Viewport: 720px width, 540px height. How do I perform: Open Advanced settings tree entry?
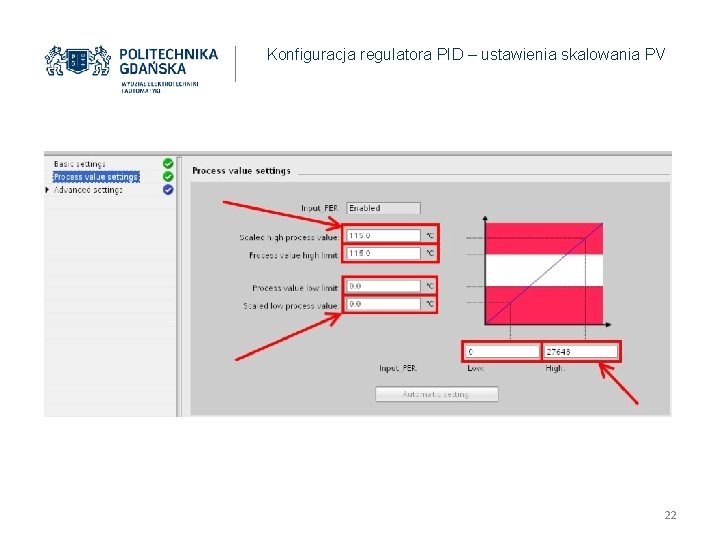tap(88, 190)
